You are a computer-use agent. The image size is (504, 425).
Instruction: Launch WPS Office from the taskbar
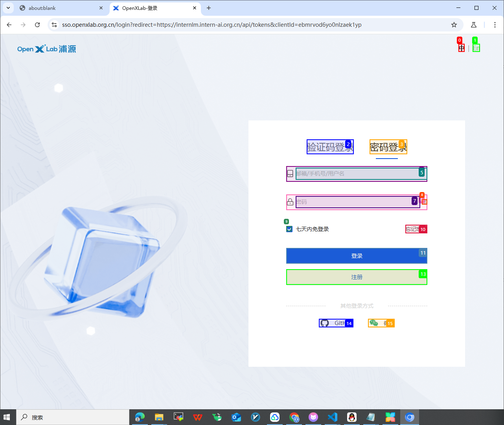(x=198, y=417)
